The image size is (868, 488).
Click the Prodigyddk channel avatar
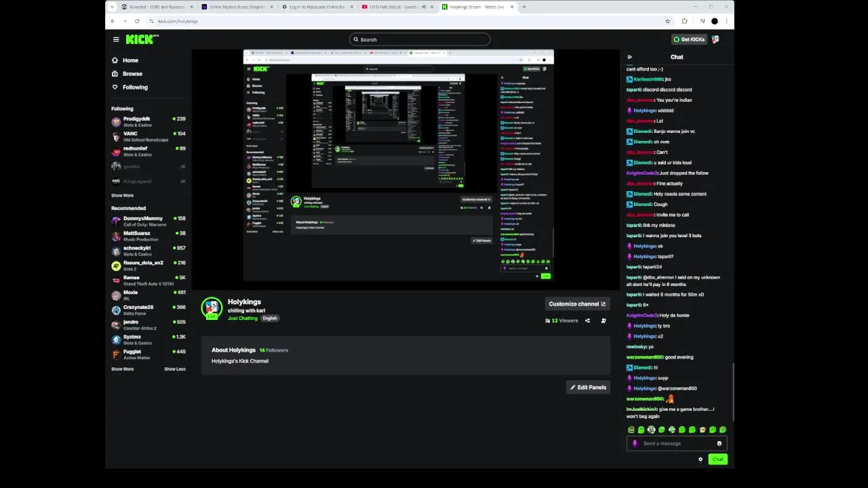tap(116, 122)
